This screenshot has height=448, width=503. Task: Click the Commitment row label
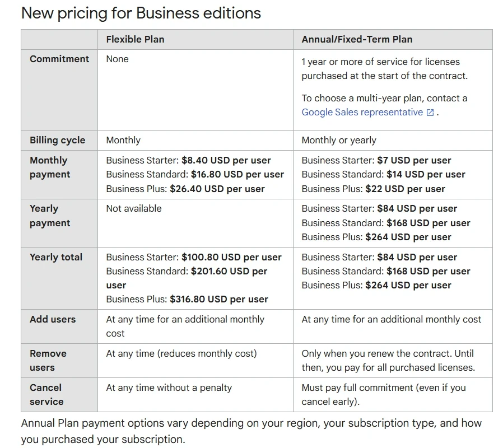tap(59, 59)
